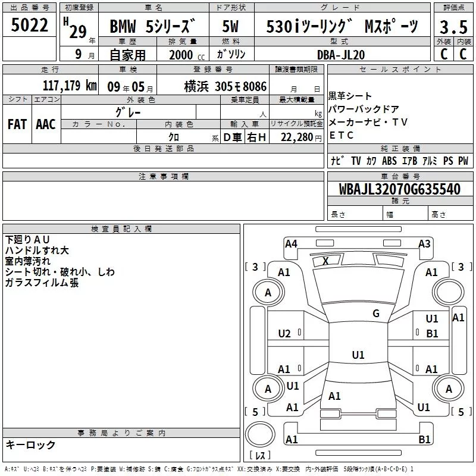The height and width of the screenshot is (476, 476).
Task: Click the FAT shift type cell
Action: [x=17, y=124]
